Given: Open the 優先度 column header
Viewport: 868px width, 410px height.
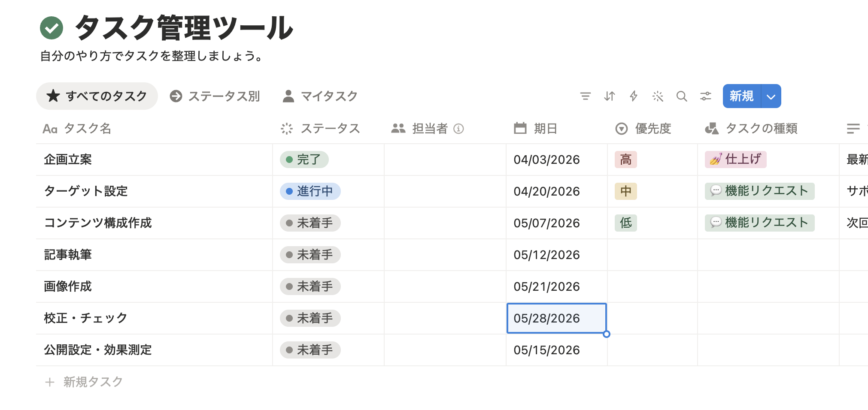Looking at the screenshot, I should point(652,129).
